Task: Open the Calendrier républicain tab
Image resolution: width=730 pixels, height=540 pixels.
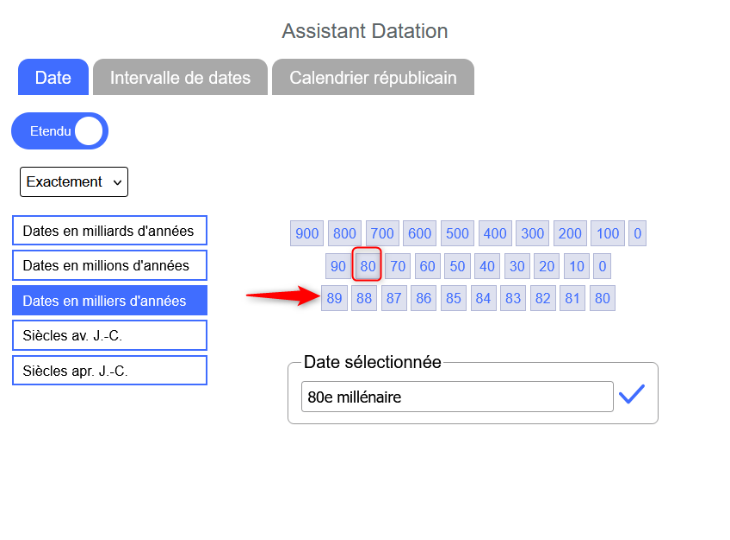Action: point(372,77)
